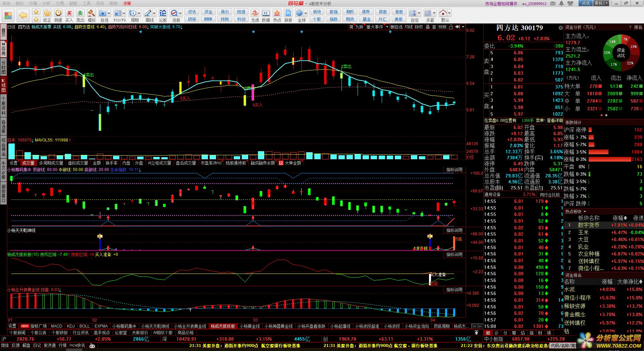Click the 全球 globe icon
The width and height of the screenshot is (644, 351).
click(x=300, y=13)
